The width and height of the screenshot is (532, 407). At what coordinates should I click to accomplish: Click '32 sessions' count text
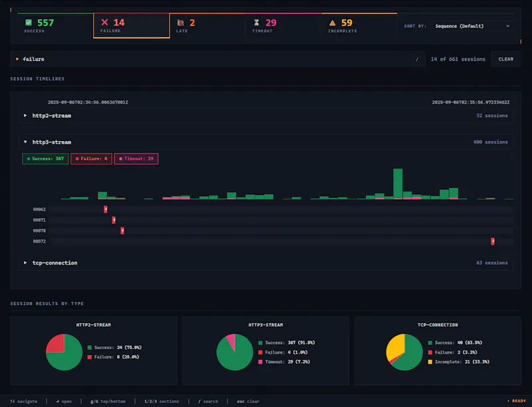492,116
